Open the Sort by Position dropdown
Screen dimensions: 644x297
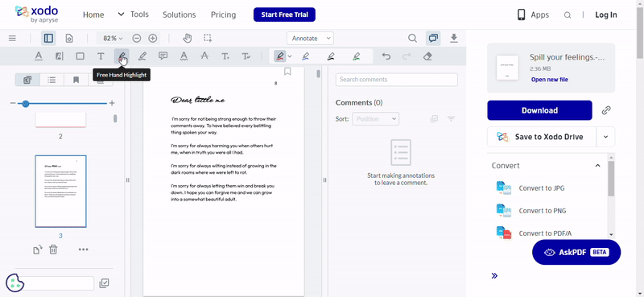tap(375, 119)
